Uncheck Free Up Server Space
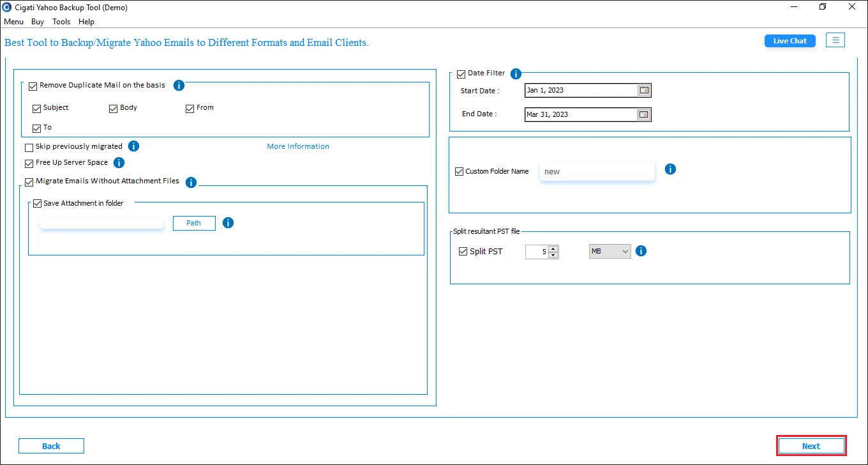 [x=29, y=164]
